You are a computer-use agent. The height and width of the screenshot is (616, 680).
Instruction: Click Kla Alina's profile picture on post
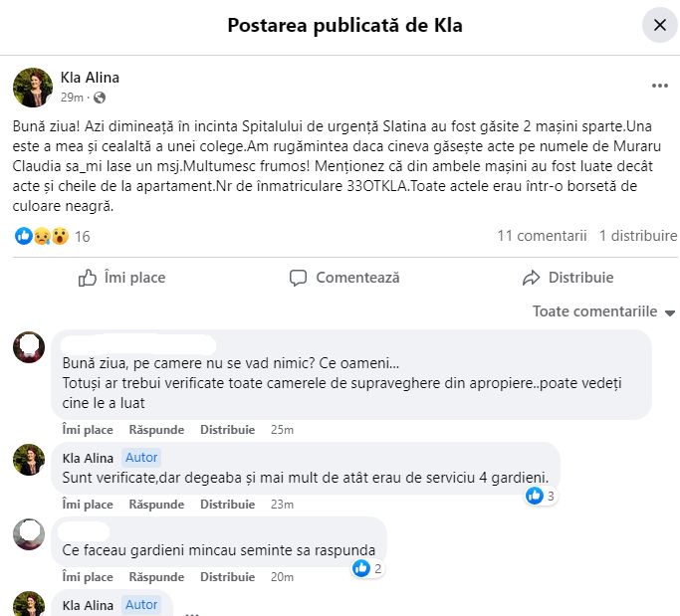[32, 88]
